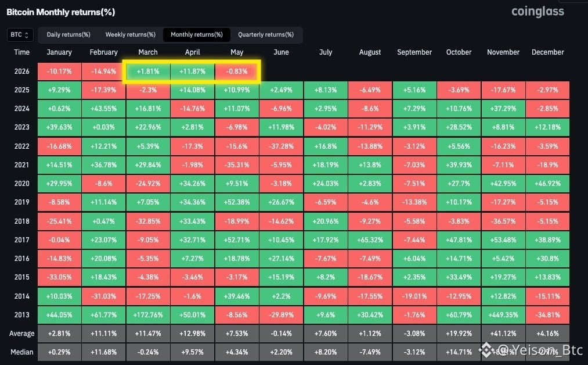Select the 2020 row label

point(21,184)
